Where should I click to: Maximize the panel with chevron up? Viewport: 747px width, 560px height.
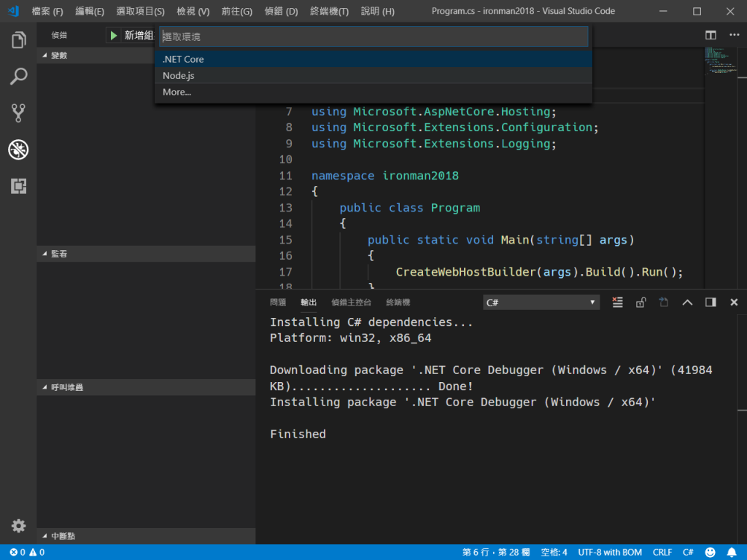click(687, 302)
